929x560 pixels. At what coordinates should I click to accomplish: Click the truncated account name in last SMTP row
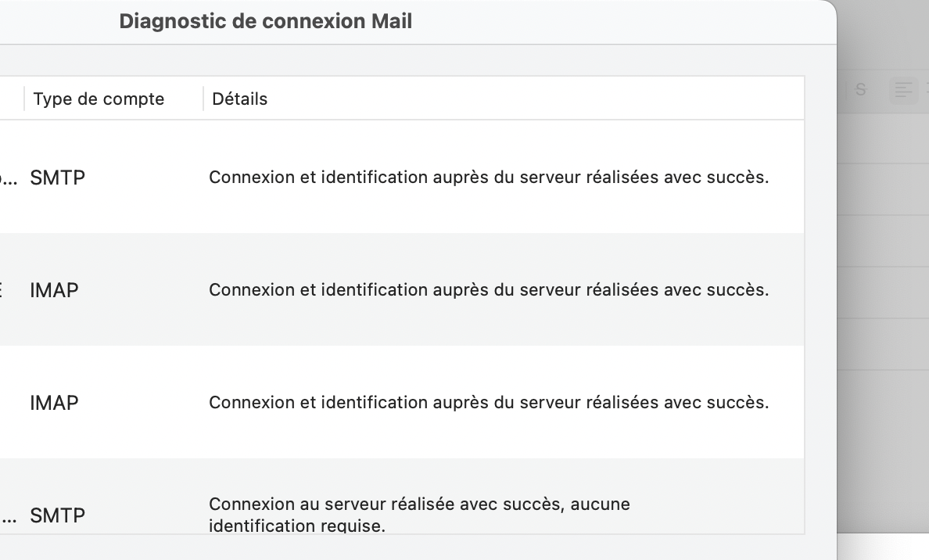point(8,516)
